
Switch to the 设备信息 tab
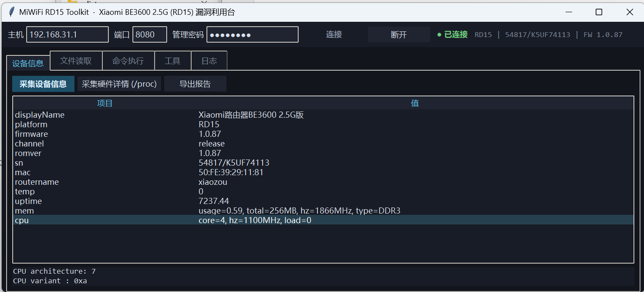(x=28, y=63)
